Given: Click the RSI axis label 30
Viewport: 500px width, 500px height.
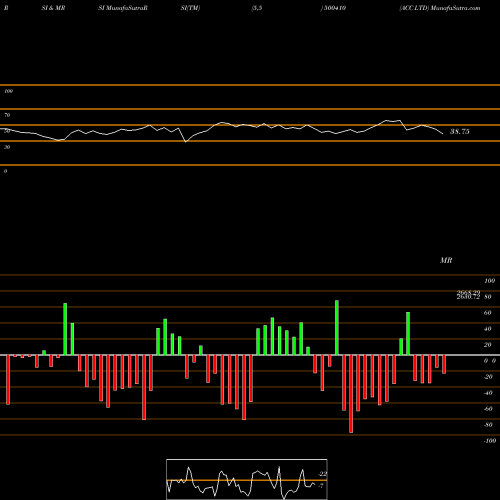Looking at the screenshot, I should coord(7,147).
